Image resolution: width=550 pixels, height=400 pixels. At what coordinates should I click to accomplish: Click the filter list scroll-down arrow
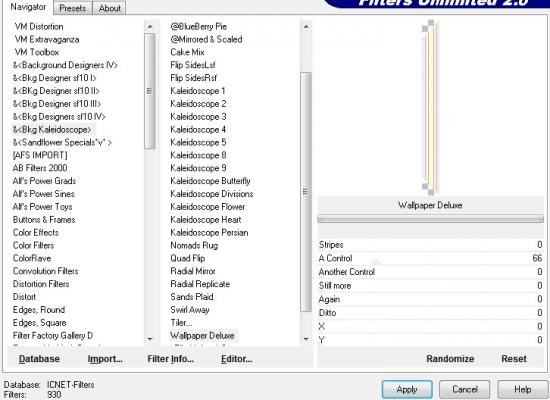(x=306, y=339)
